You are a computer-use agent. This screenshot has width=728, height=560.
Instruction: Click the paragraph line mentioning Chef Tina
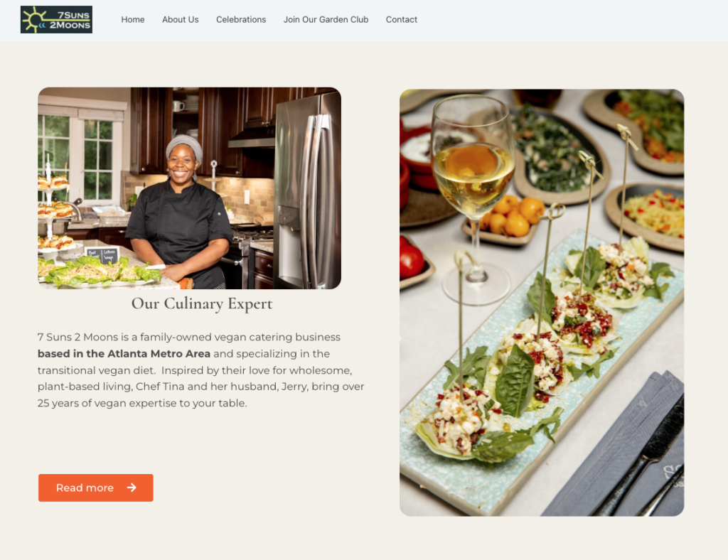tap(200, 387)
